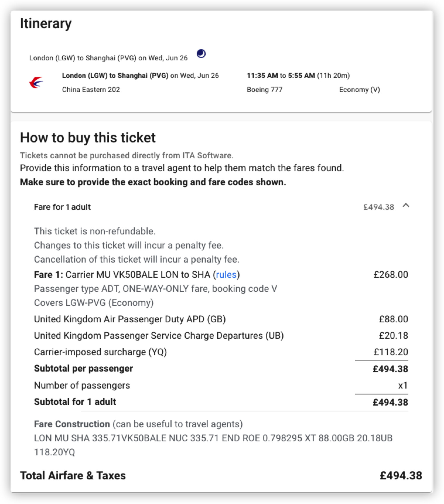Click the 'Fare for 1 adult' header
The height and width of the screenshot is (504, 444).
(62, 207)
